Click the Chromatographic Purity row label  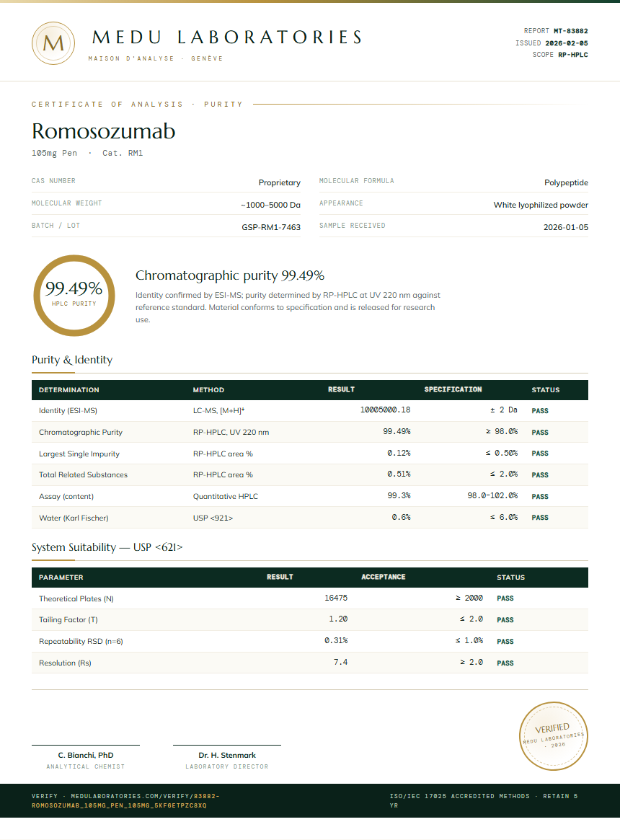tap(81, 433)
